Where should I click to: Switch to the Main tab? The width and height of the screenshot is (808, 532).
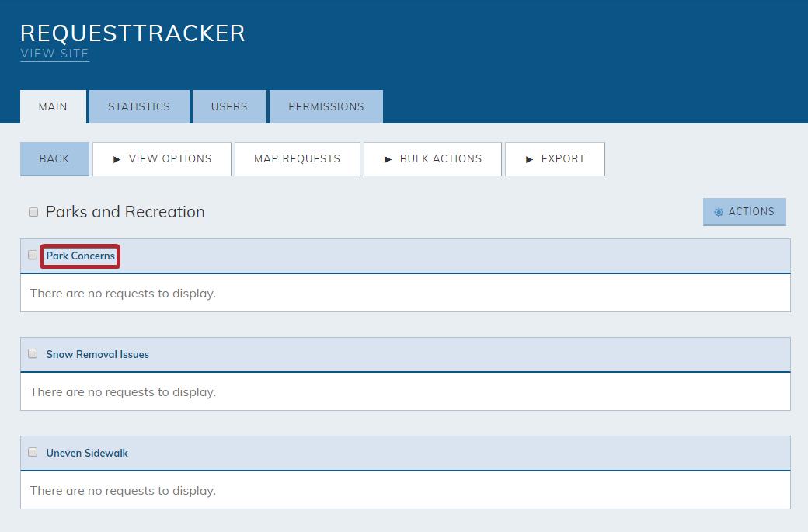53,106
